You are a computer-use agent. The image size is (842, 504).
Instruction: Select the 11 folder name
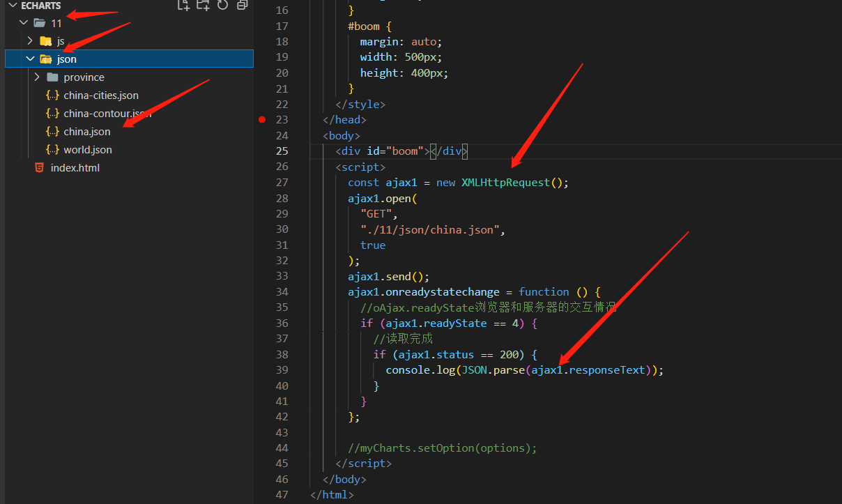56,23
